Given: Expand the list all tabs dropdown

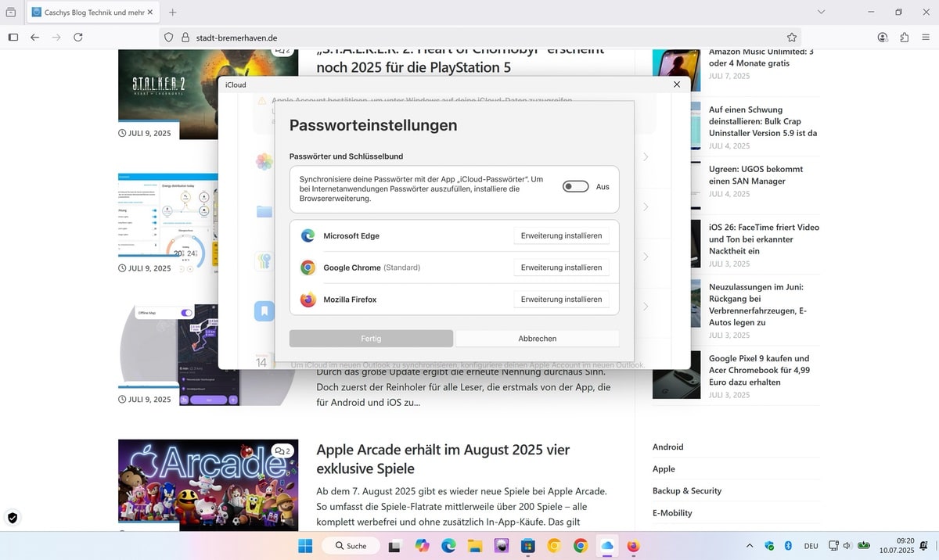Looking at the screenshot, I should [x=821, y=13].
